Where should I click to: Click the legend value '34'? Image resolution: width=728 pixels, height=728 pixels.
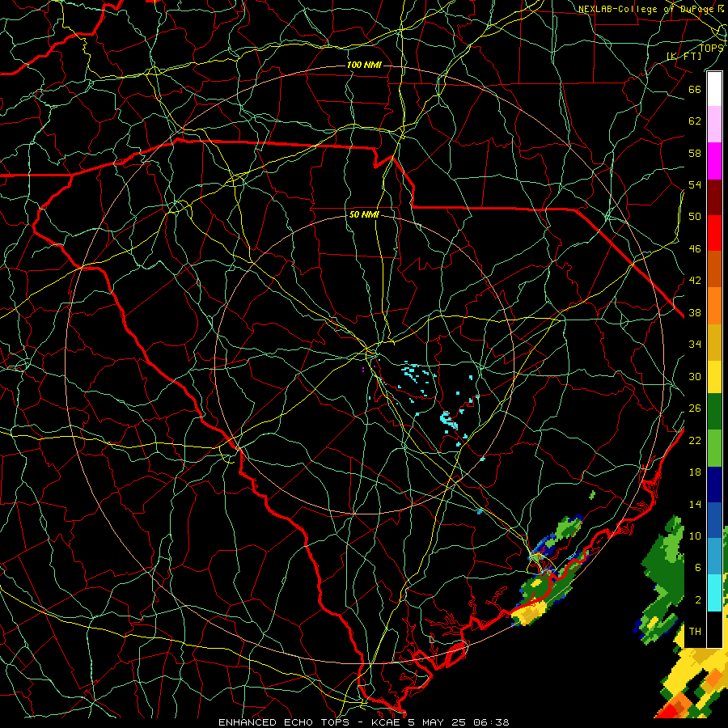click(x=695, y=345)
